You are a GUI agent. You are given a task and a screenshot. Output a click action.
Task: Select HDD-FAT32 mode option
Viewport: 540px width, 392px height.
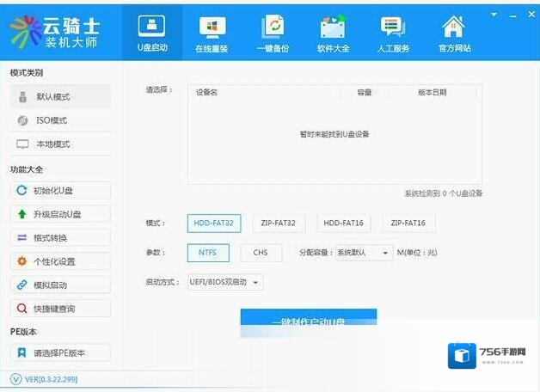[x=214, y=224]
